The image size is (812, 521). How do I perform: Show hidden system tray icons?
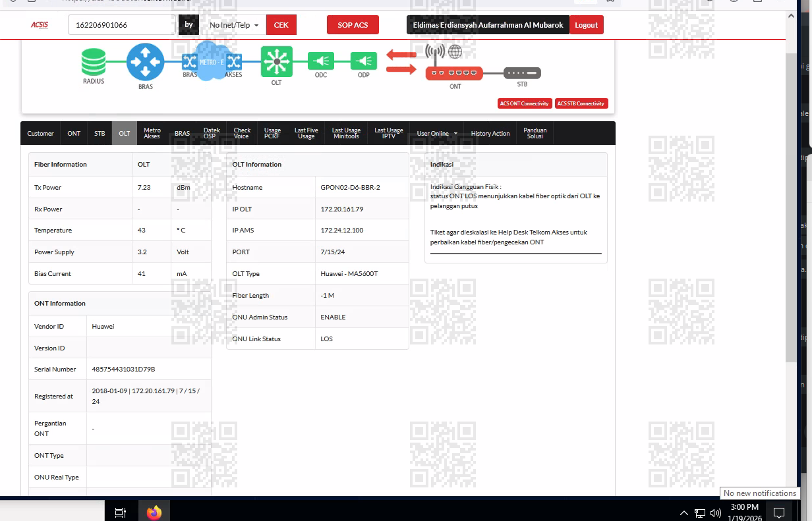coord(684,512)
